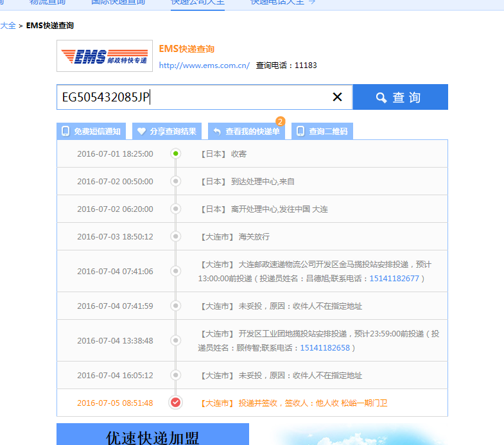The width and height of the screenshot is (504, 445).
Task: Click the 大全 breadcrumb link
Action: click(x=8, y=26)
